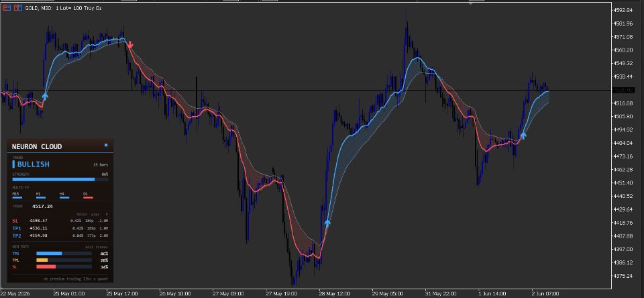Click the 15 bars trend duration text
Screen dimensions: 644x298
pyautogui.click(x=101, y=165)
